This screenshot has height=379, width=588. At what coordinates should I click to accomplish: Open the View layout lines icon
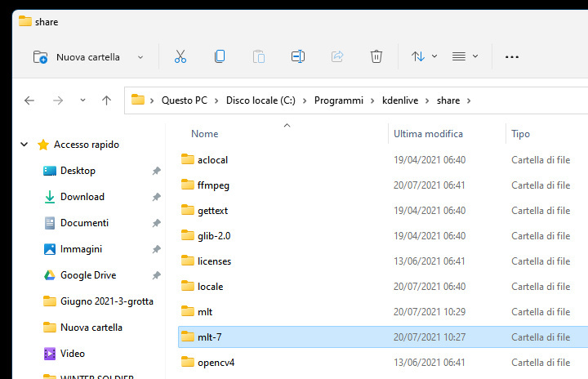(x=459, y=56)
